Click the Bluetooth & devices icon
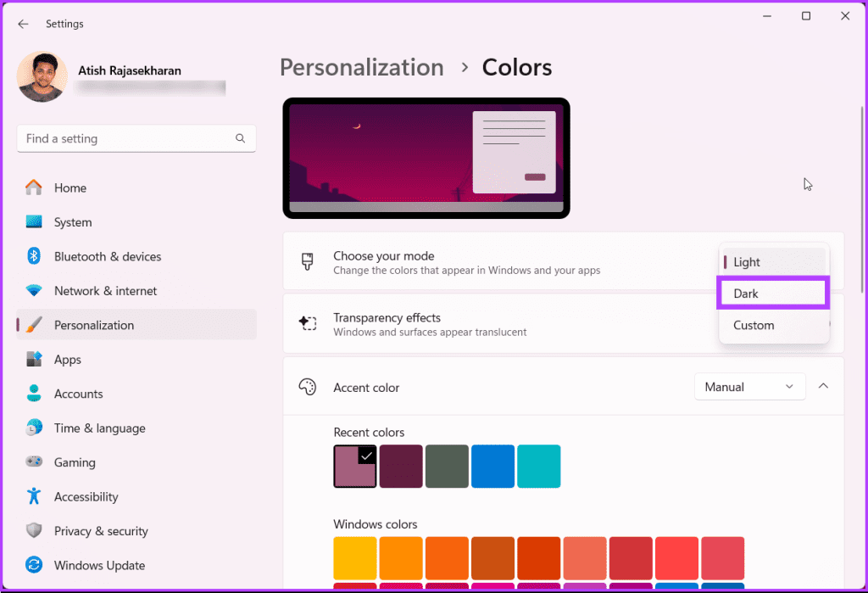This screenshot has height=593, width=868. tap(33, 256)
